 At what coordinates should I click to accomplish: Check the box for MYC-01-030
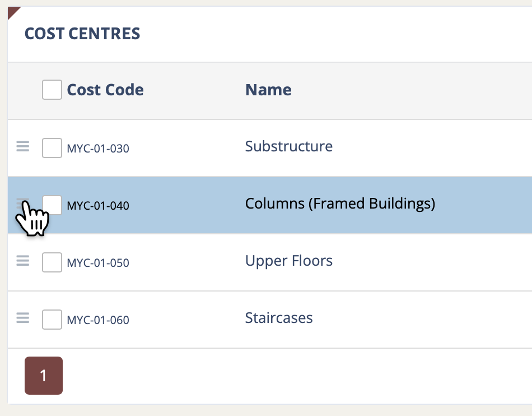coord(52,148)
